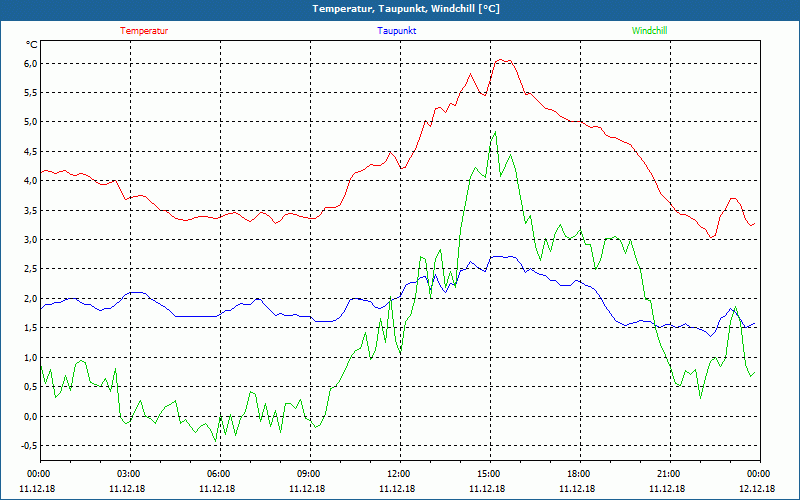Click the 1,0 y-axis value
The width and height of the screenshot is (800, 500).
[x=31, y=357]
